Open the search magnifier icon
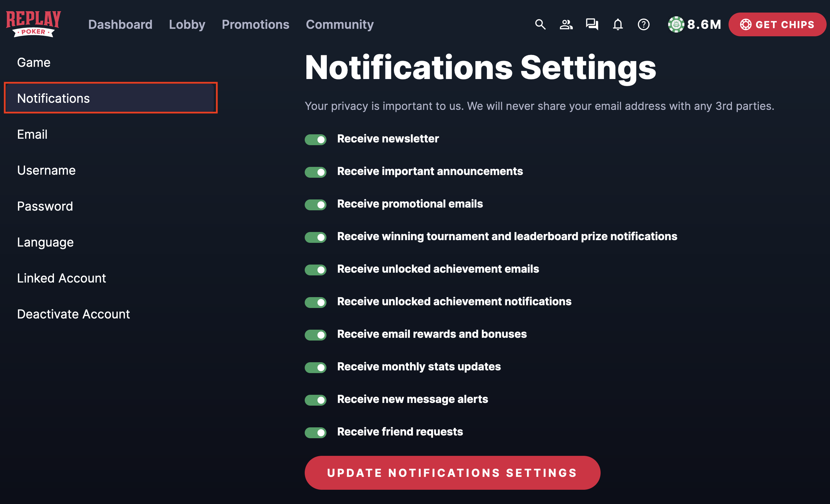This screenshot has width=830, height=504. pos(540,24)
